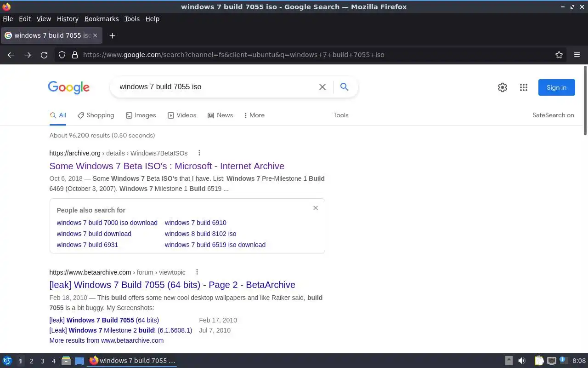Reload the current page

coord(44,55)
